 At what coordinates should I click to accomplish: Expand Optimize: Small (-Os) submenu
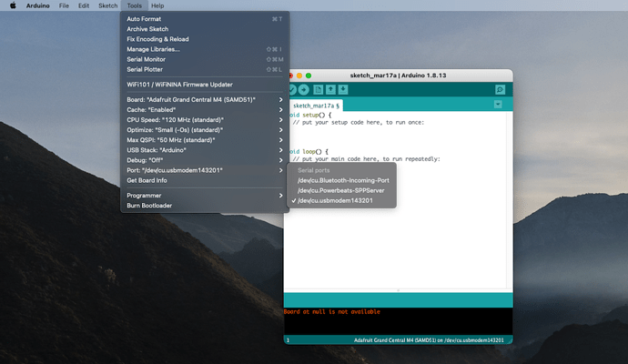(205, 130)
